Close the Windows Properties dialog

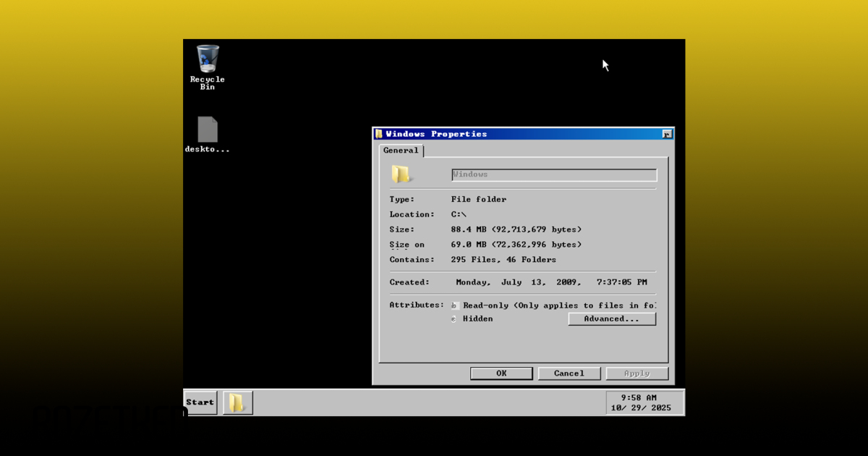coord(666,134)
